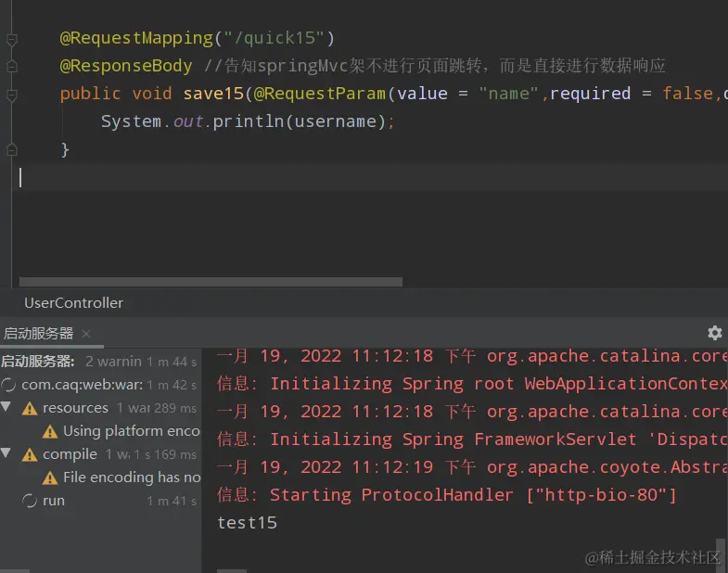This screenshot has height=573, width=728.
Task: Click the warning icon beside compile
Action: (x=30, y=454)
